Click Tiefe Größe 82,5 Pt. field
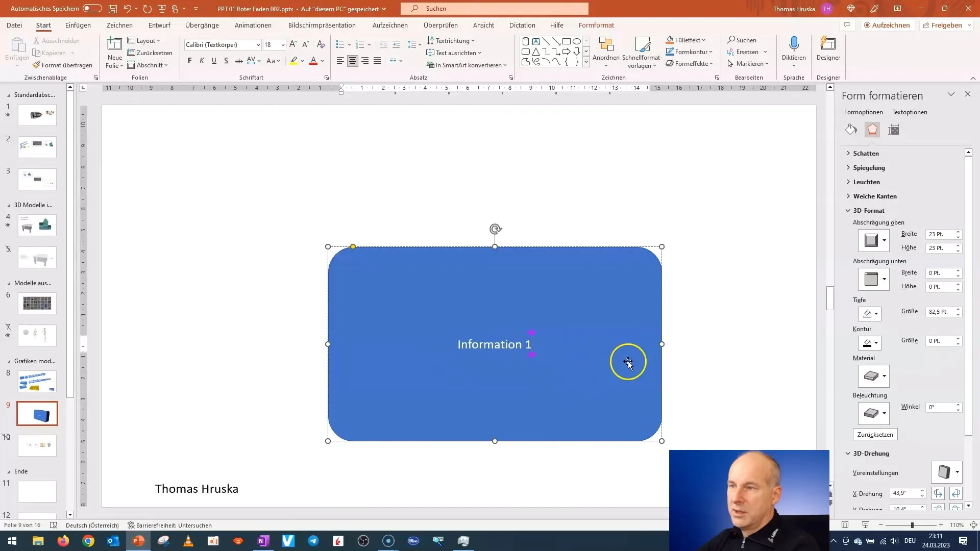Image resolution: width=980 pixels, height=551 pixels. tap(940, 312)
